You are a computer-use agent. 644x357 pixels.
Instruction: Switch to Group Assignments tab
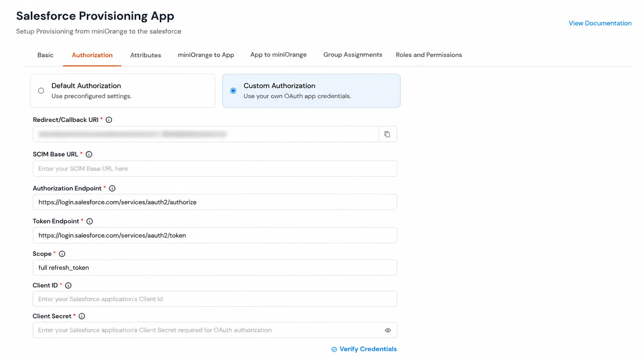pos(353,55)
